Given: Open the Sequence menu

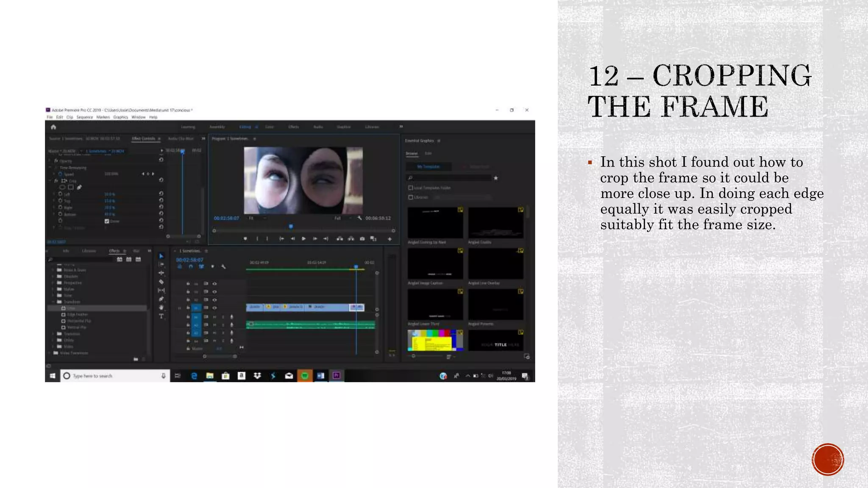Looking at the screenshot, I should [x=84, y=117].
